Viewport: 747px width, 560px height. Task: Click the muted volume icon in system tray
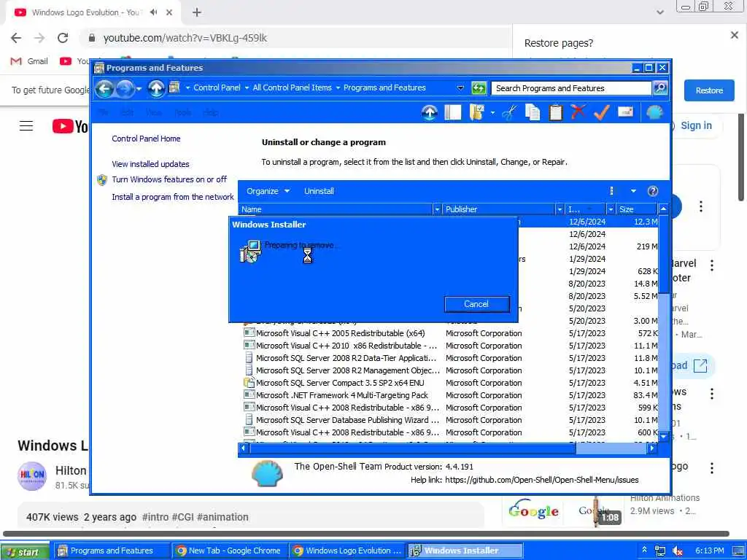[x=678, y=551]
